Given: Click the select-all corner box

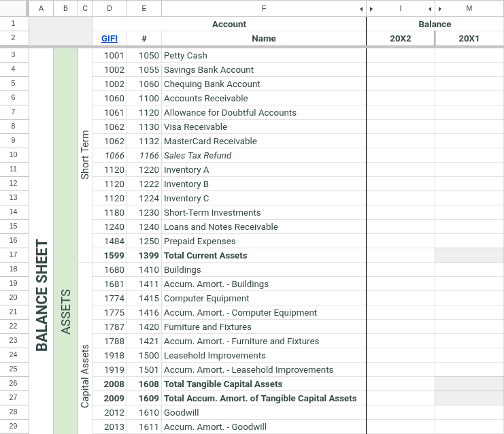Looking at the screenshot, I should pyautogui.click(x=14, y=8).
